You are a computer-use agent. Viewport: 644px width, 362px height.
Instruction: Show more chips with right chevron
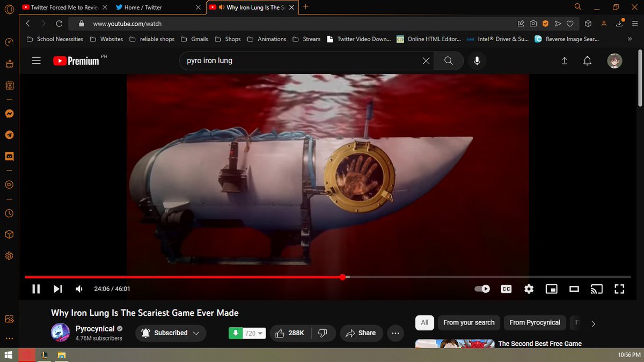click(x=593, y=323)
